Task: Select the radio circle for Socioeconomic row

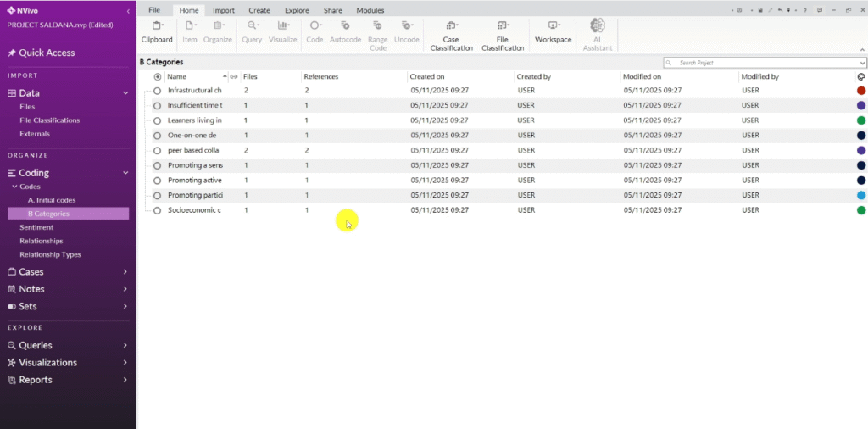Action: tap(157, 210)
